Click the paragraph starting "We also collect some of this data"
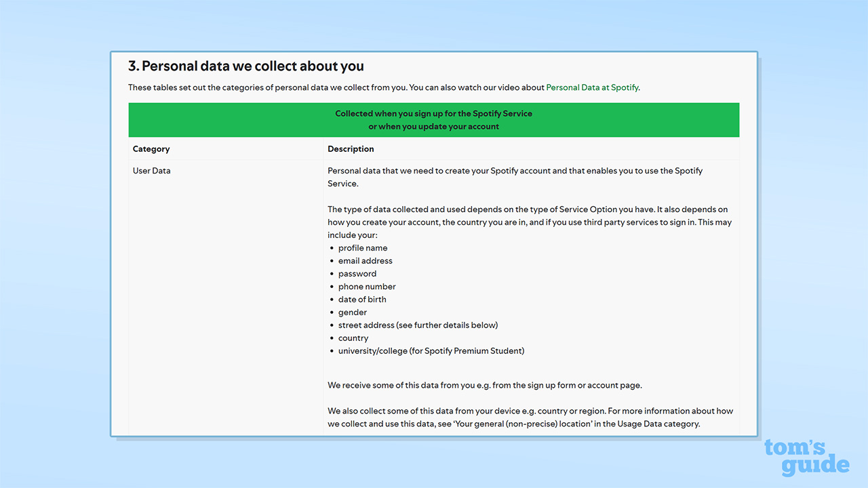 [x=530, y=418]
